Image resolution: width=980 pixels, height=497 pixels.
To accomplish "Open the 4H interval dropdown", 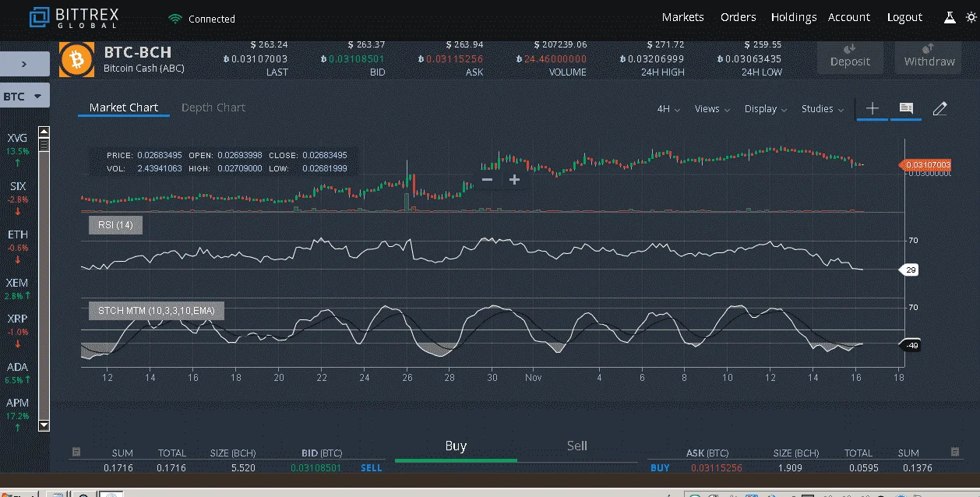I will 668,109.
